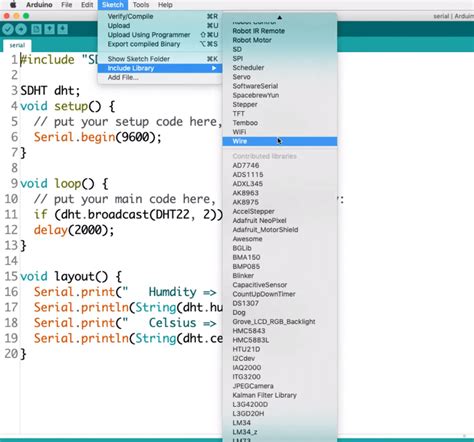Screen dimensions: 474x442
Task: Include the Scheduler library
Action: pyautogui.click(x=280, y=68)
